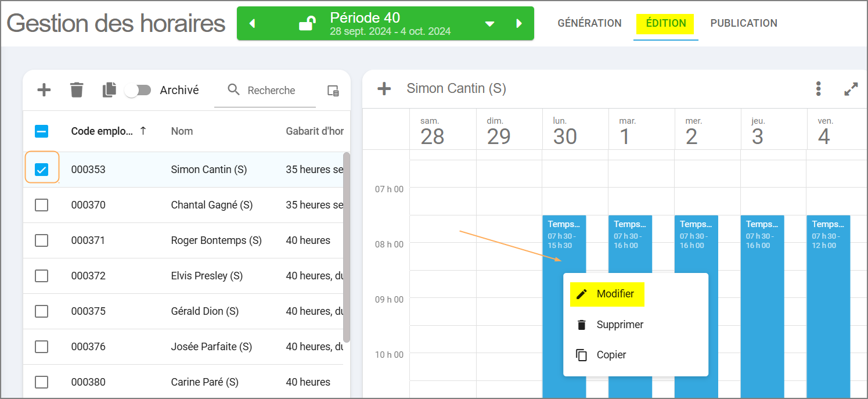Screen dimensions: 868x399
Task: Check the Chantal Gagné checkbox
Action: tap(41, 205)
